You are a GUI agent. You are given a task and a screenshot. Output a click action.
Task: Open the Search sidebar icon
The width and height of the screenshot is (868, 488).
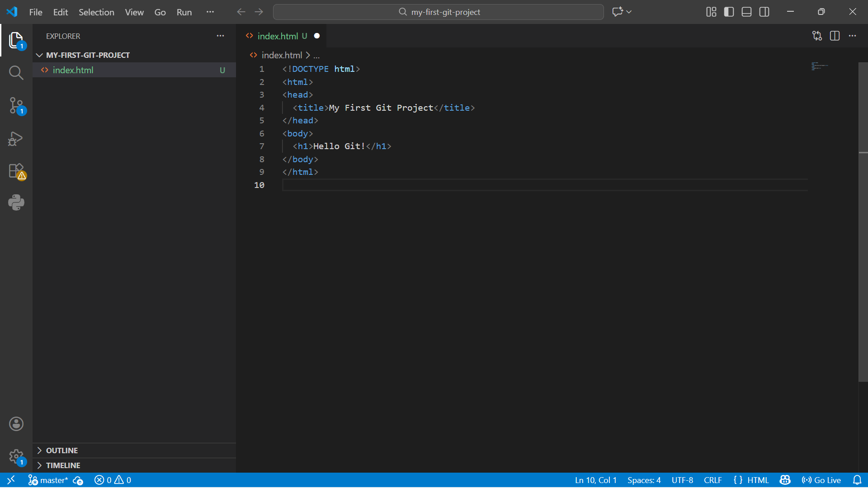(x=16, y=73)
